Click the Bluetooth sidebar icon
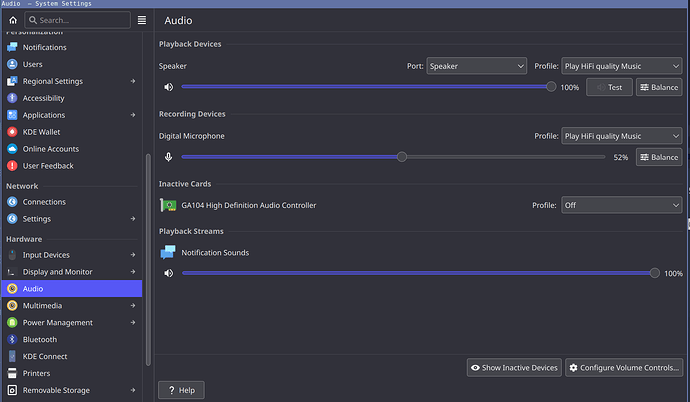This screenshot has height=402, width=690. [12, 339]
